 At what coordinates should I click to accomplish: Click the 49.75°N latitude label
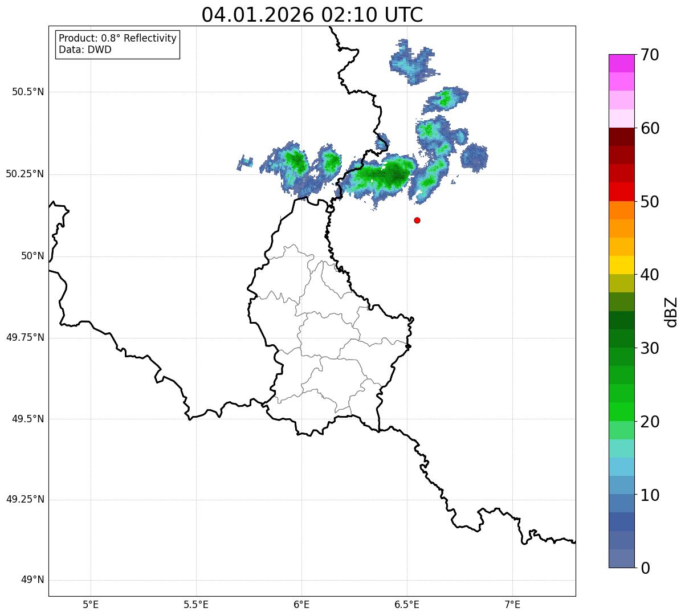click(25, 337)
